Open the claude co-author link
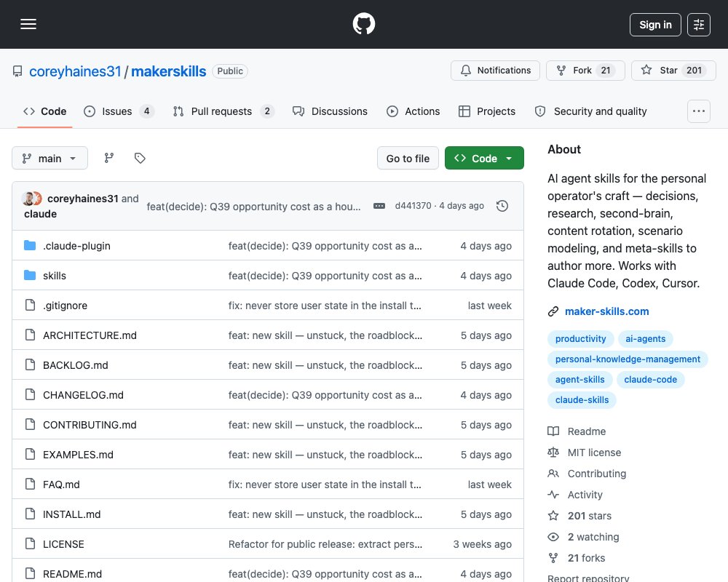Viewport: 728px width, 582px height. click(x=40, y=214)
